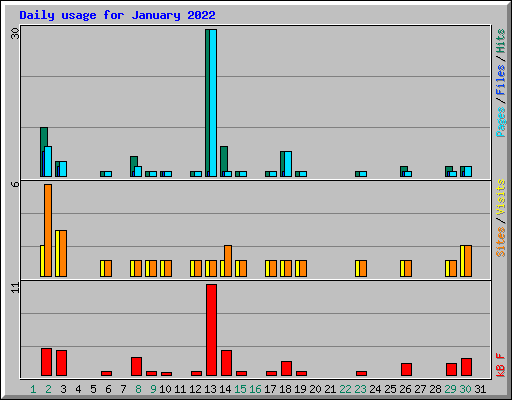Click the "30" y-axis maximum value

pos(15,33)
